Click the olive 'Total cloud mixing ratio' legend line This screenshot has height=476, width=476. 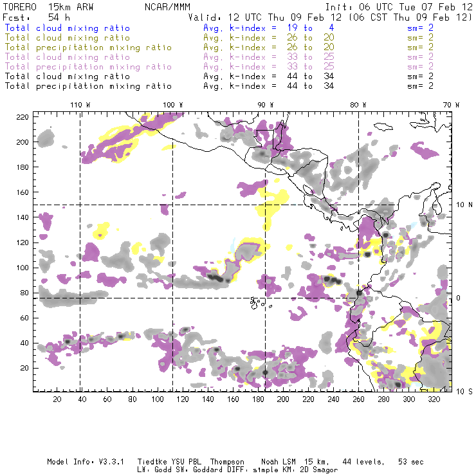tap(68, 38)
